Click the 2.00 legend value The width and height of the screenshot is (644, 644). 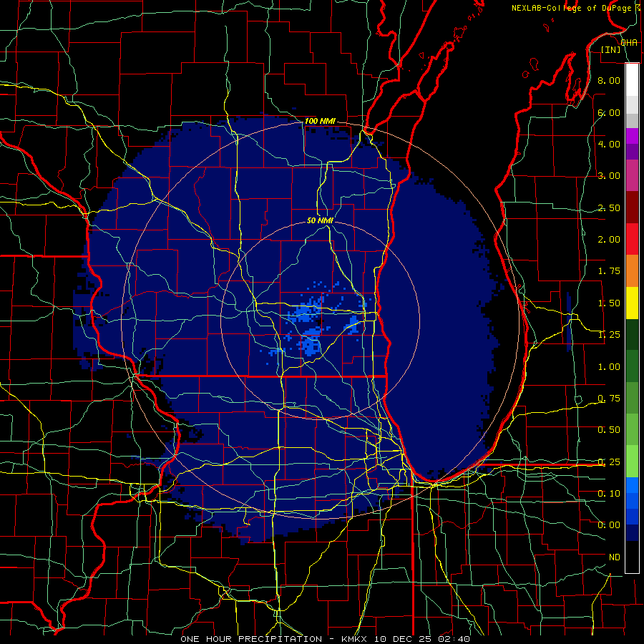pos(609,240)
